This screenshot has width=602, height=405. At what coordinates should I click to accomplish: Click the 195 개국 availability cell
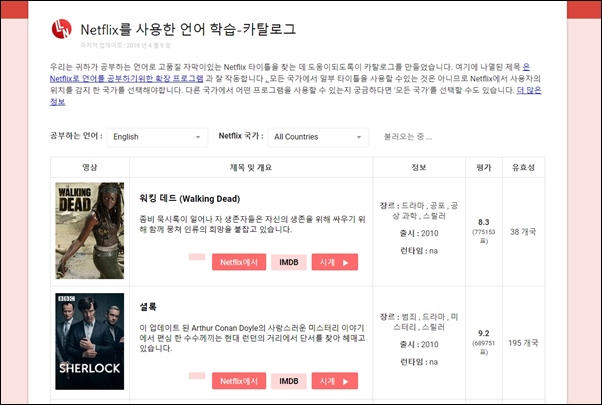pos(523,343)
